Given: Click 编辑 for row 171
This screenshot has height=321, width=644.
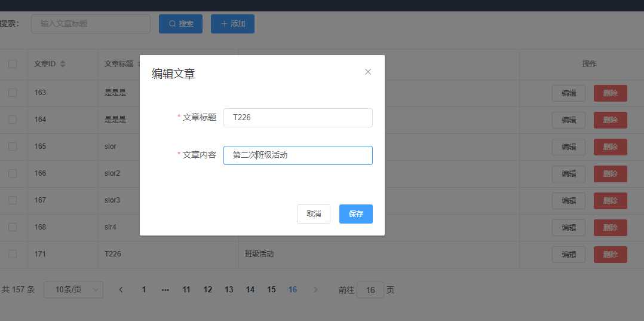Looking at the screenshot, I should click(x=569, y=255).
